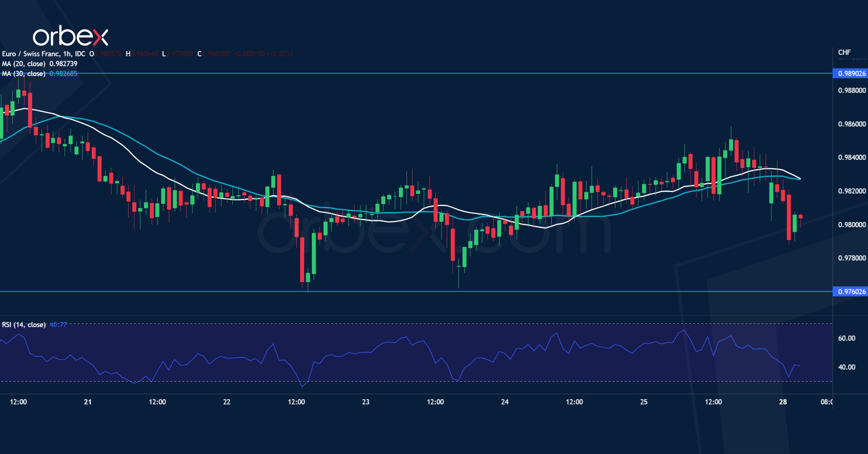Click the MA (20, close) indicator label
The image size is (868, 454).
point(24,64)
